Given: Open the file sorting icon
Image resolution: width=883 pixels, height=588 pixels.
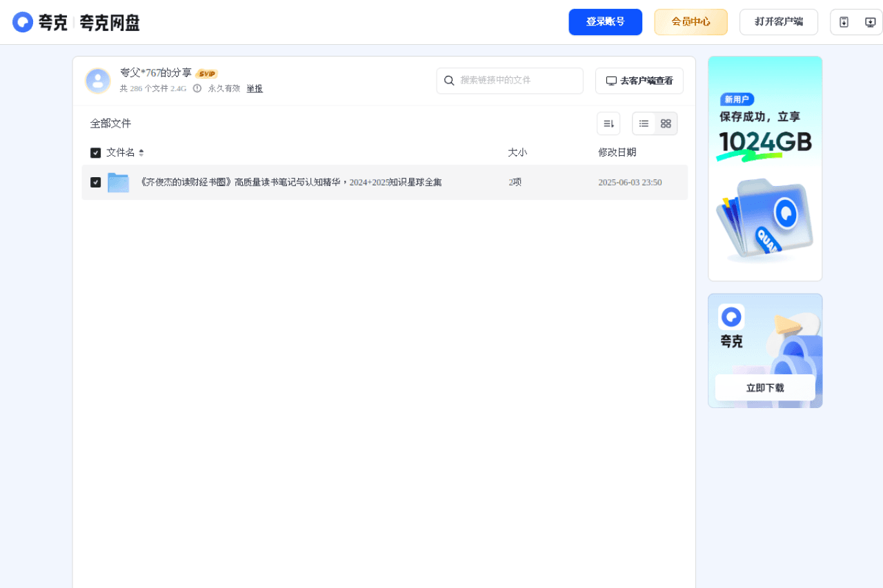Looking at the screenshot, I should click(x=608, y=123).
